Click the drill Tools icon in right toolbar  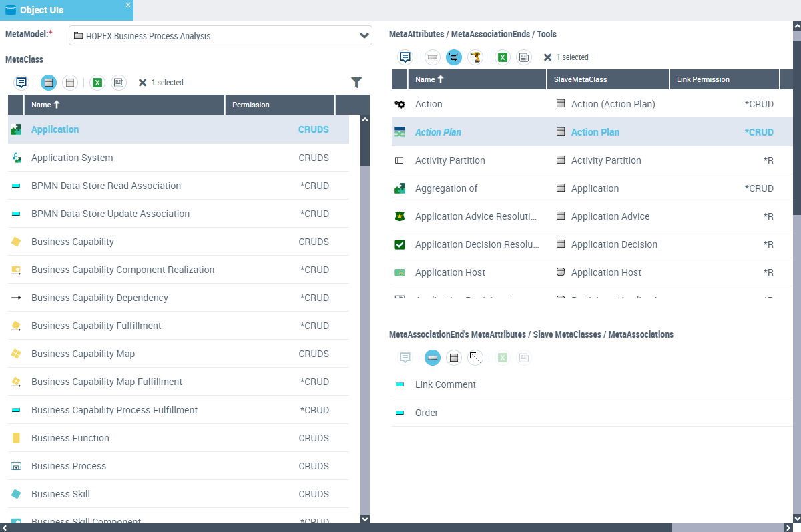[475, 57]
